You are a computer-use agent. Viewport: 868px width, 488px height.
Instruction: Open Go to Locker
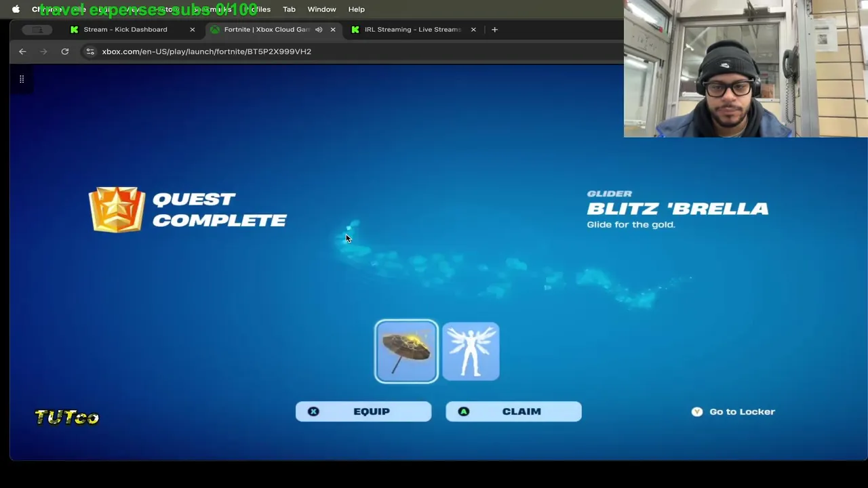[x=733, y=411]
